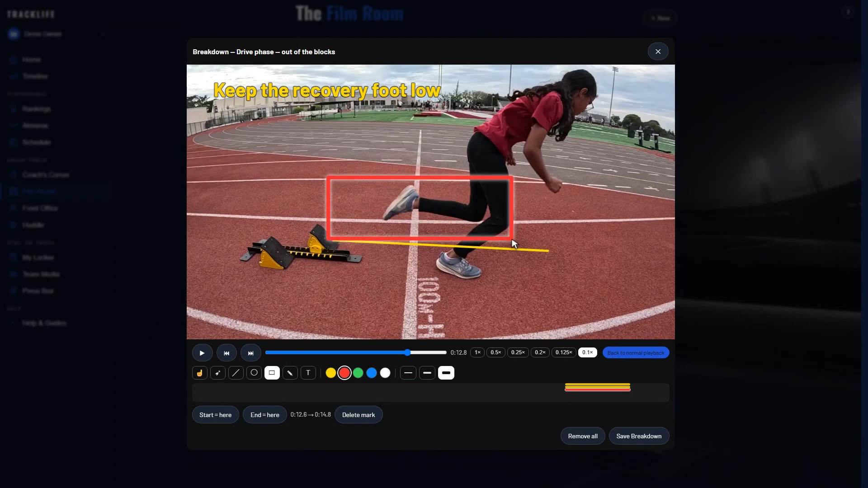
Task: Click the Breakdown dialog title text
Action: [x=264, y=52]
